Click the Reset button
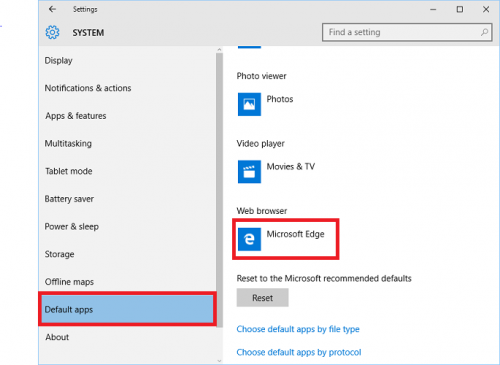This screenshot has width=500, height=365. coord(262,298)
